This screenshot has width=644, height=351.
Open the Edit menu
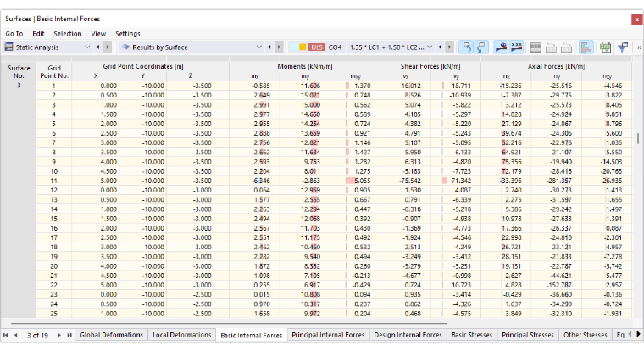(38, 34)
